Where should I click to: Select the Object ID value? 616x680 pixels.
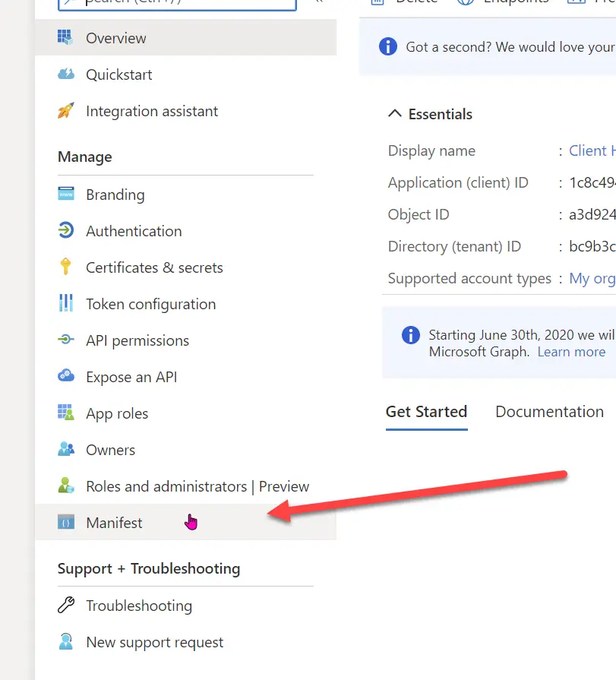tap(592, 215)
